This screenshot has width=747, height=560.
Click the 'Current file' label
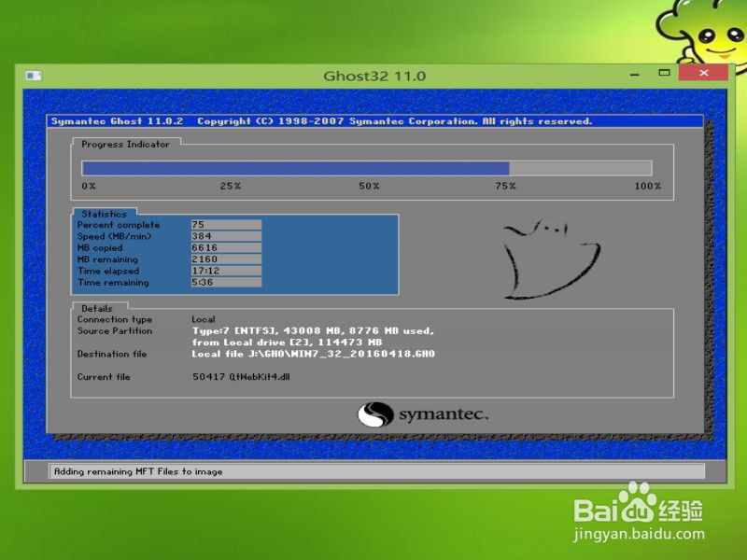pos(104,377)
